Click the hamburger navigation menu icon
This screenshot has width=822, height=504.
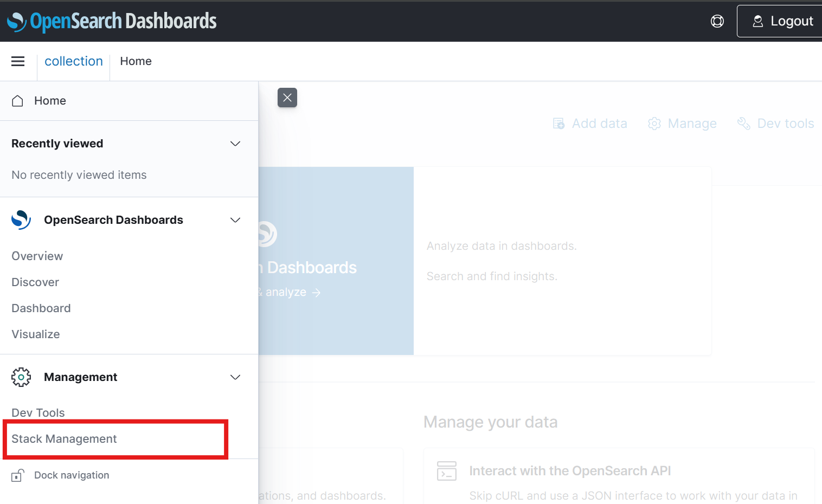[x=18, y=61]
